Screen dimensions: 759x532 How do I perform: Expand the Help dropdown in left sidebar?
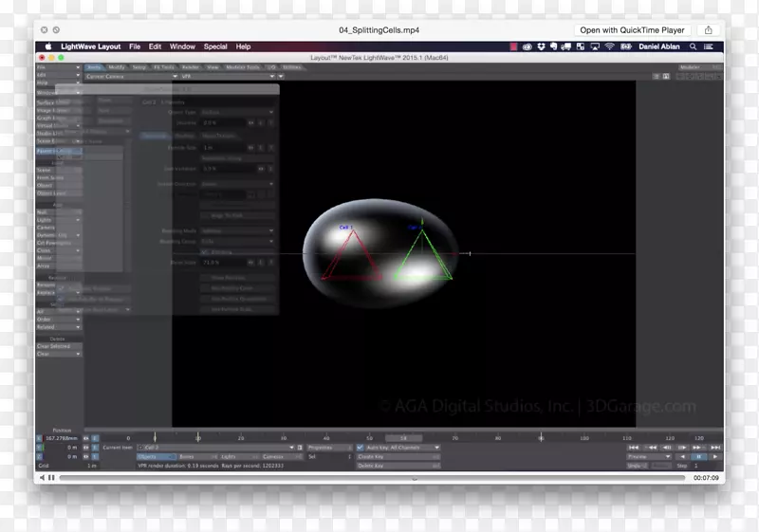click(59, 83)
